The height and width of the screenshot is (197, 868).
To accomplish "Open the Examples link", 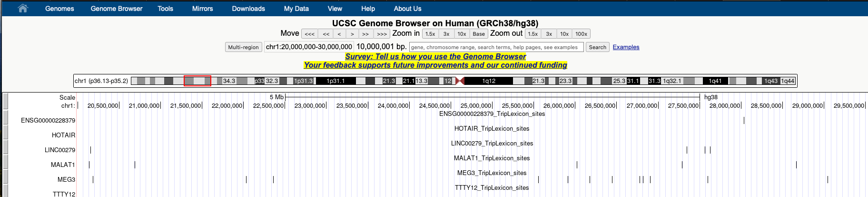I will click(626, 47).
